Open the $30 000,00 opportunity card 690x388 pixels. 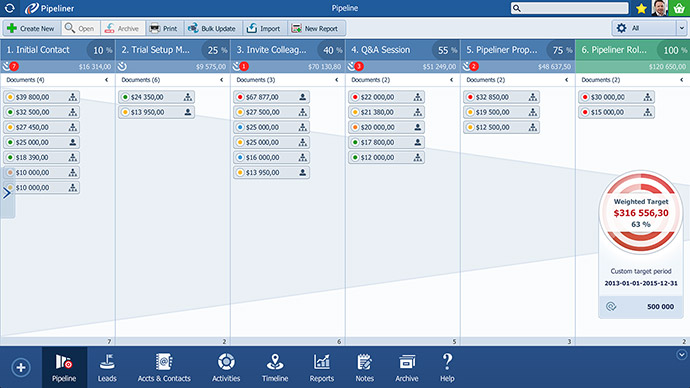tap(617, 97)
